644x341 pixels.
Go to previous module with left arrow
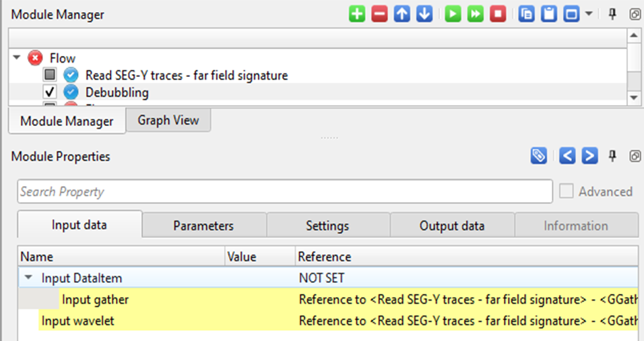click(568, 156)
